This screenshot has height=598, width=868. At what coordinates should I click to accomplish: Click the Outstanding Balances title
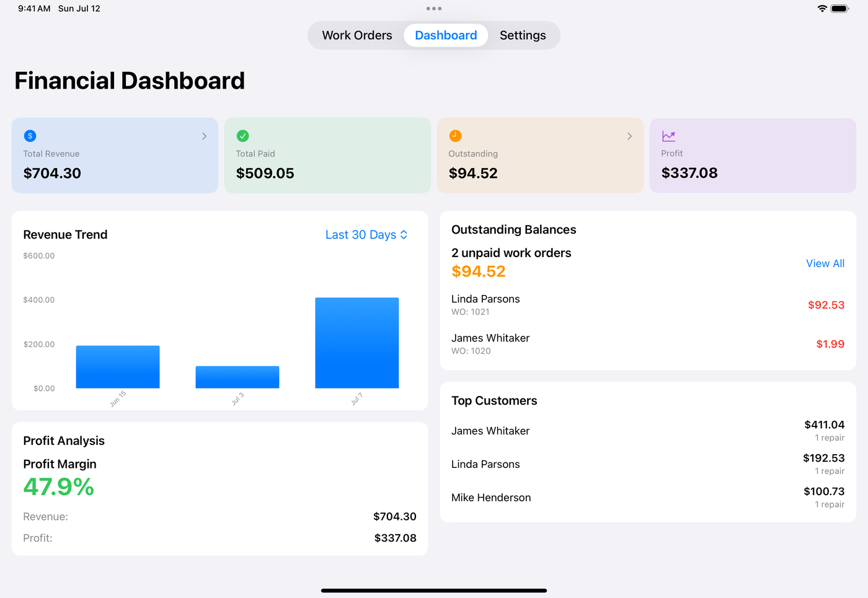514,230
